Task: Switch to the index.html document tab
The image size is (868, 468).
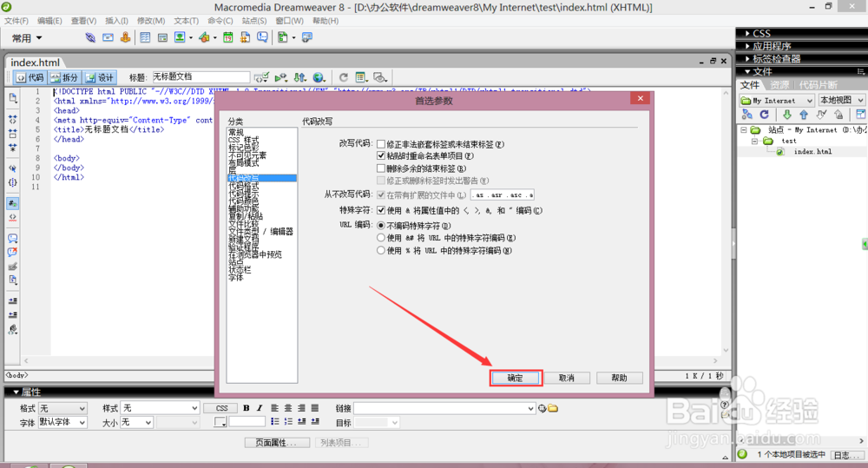Action: point(35,62)
